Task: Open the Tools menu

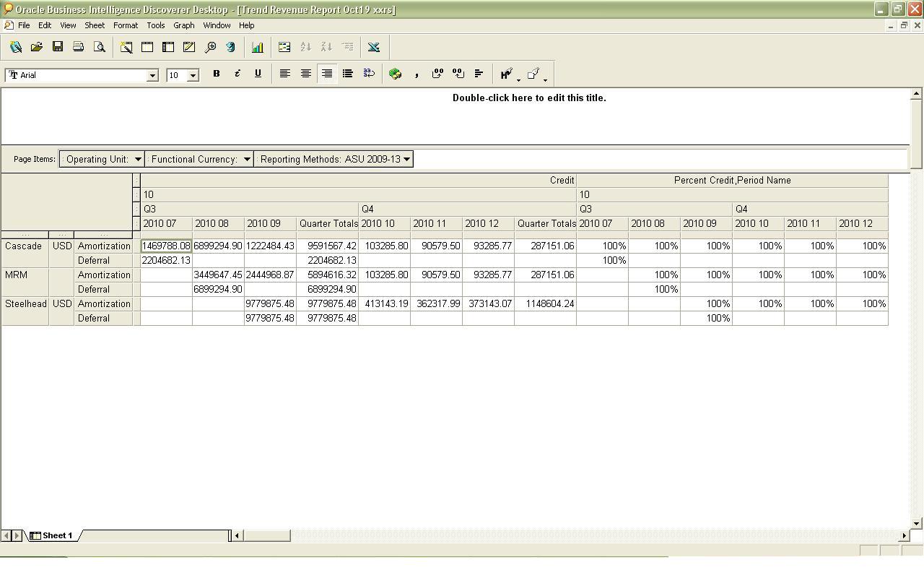Action: (x=156, y=25)
